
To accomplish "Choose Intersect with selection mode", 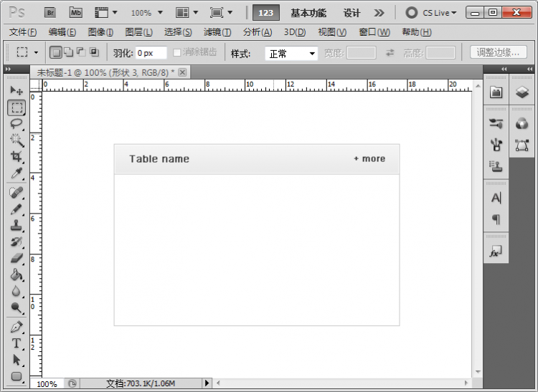I will (94, 52).
